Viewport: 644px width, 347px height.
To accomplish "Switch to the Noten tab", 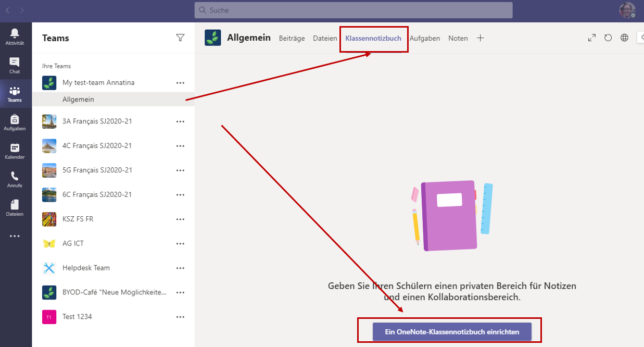I will [458, 39].
